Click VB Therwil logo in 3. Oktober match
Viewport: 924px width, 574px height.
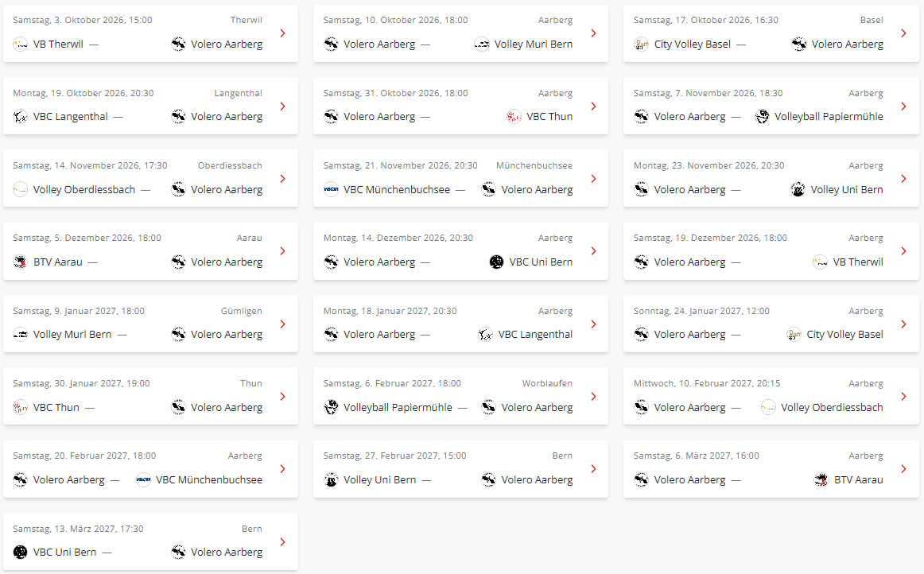(x=21, y=45)
